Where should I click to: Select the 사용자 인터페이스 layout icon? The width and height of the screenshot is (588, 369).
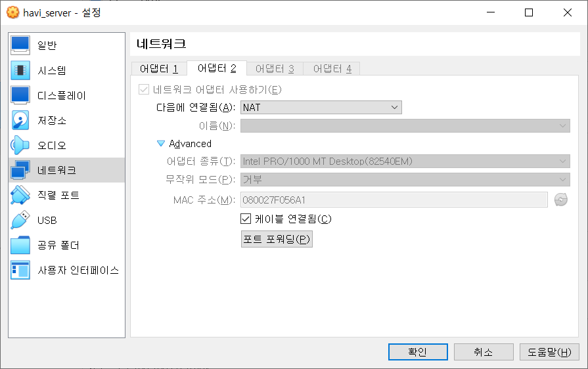(x=20, y=270)
